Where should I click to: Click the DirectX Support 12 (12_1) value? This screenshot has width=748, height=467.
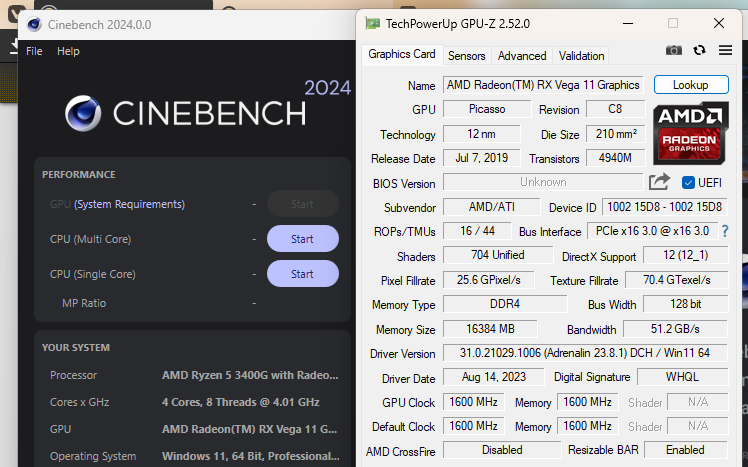pyautogui.click(x=686, y=255)
